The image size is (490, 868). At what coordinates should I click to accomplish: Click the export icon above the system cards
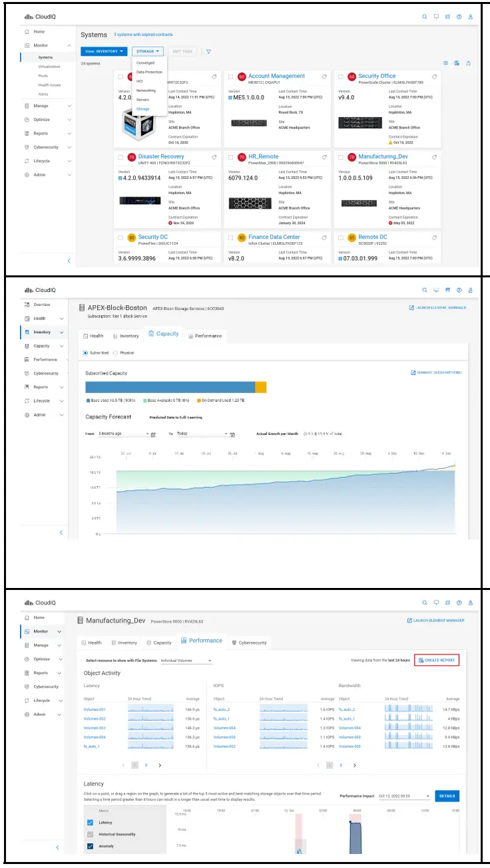(469, 63)
